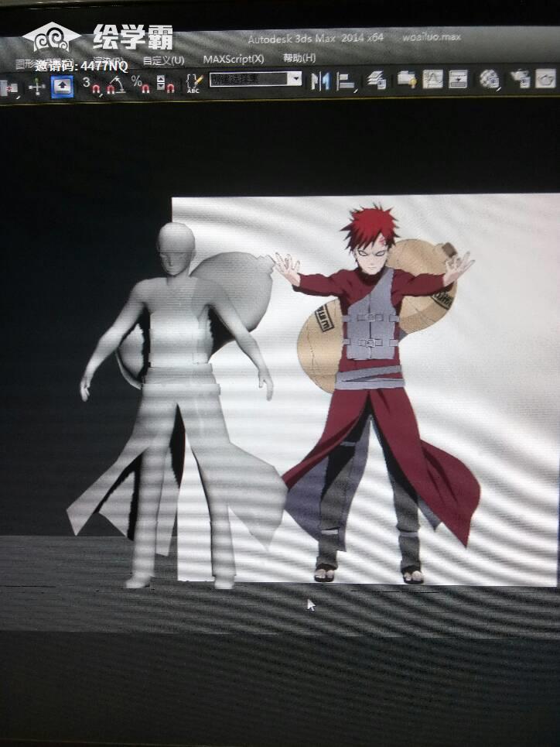
Task: Expand the named selection sets dropdown arrow
Action: click(295, 79)
